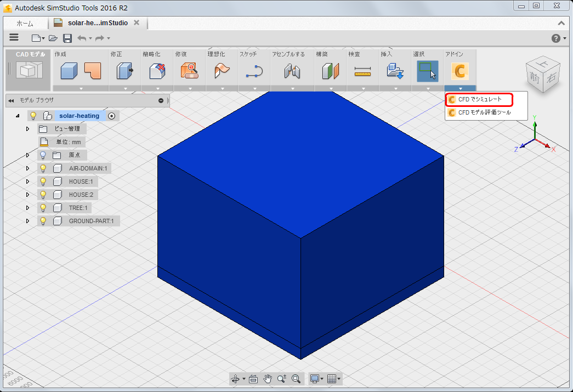The width and height of the screenshot is (573, 392).
Task: Collapse the ribbon with the chevron
Action: point(561,23)
